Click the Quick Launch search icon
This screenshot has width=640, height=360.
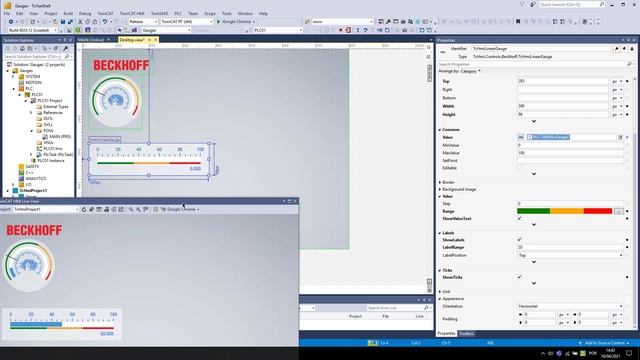602,4
